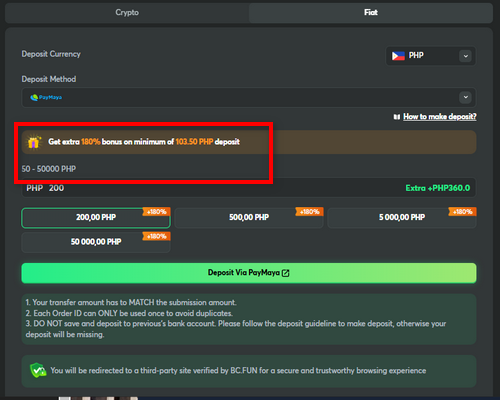
Task: Click the 180% bonus banner text
Action: [x=144, y=142]
